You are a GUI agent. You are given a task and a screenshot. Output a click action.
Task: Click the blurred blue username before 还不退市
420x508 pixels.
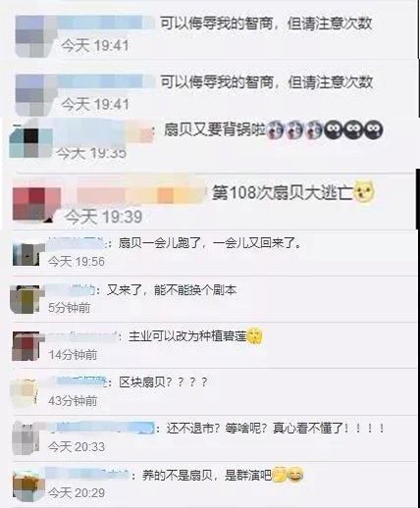[x=100, y=428]
